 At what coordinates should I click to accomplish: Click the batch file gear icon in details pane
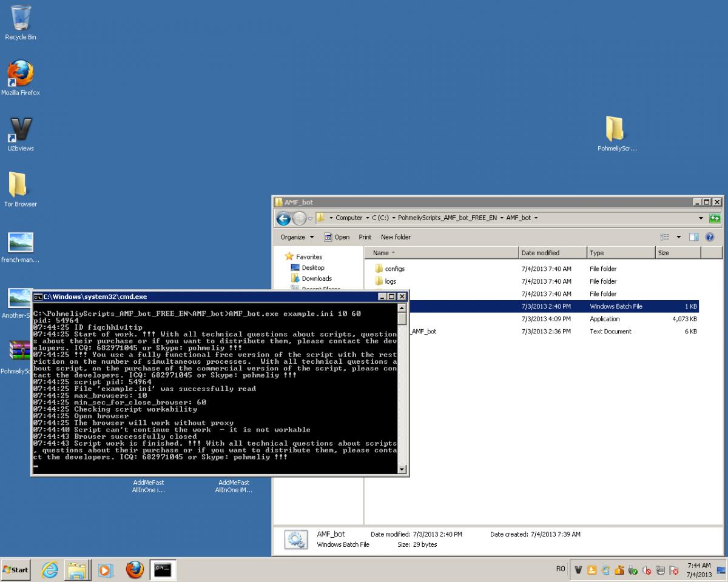coord(295,539)
